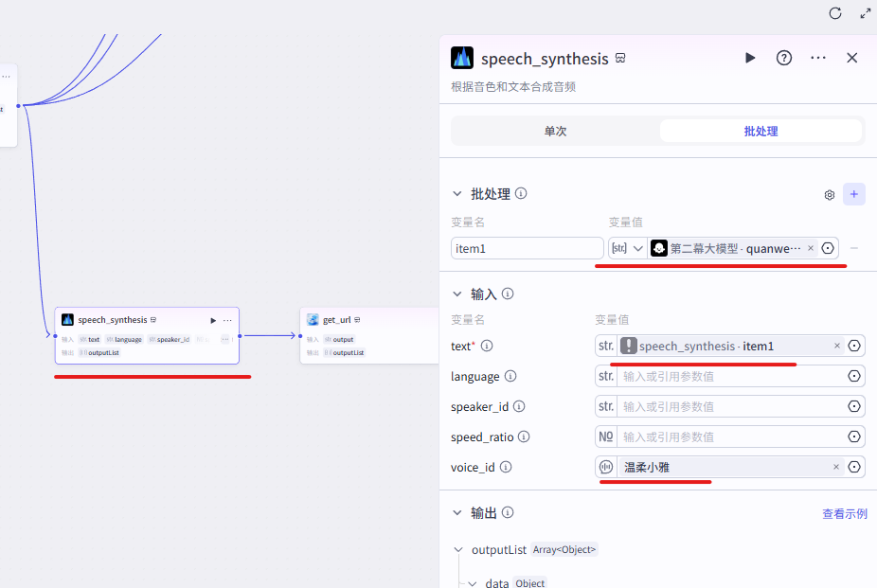Collapse the data Object tree node
This screenshot has height=588, width=877.
473,583
